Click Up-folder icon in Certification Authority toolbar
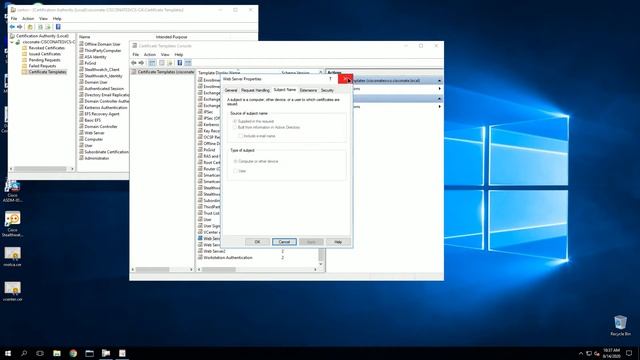 (30, 27)
